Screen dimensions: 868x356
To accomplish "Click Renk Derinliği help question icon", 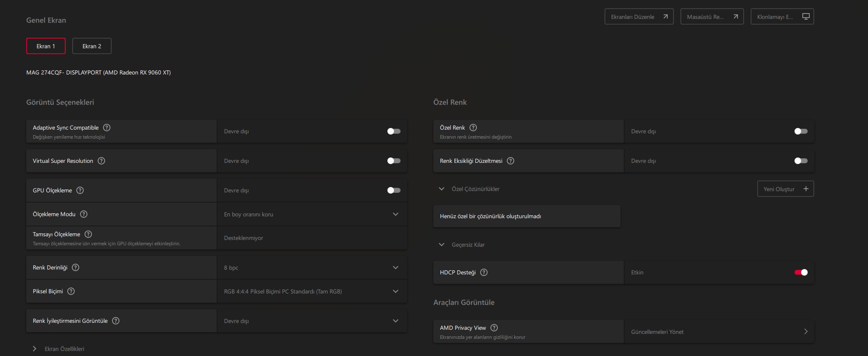I will (76, 267).
